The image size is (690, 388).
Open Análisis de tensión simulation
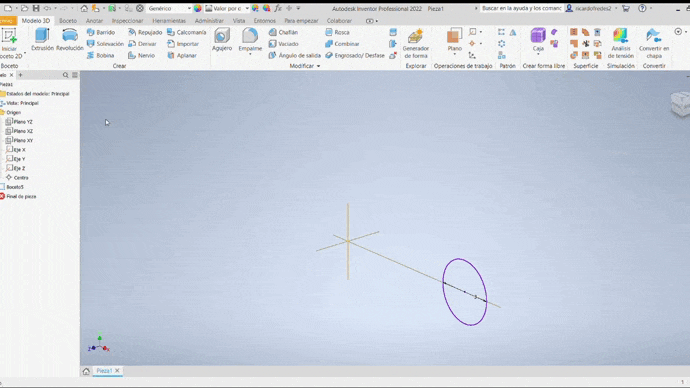620,43
